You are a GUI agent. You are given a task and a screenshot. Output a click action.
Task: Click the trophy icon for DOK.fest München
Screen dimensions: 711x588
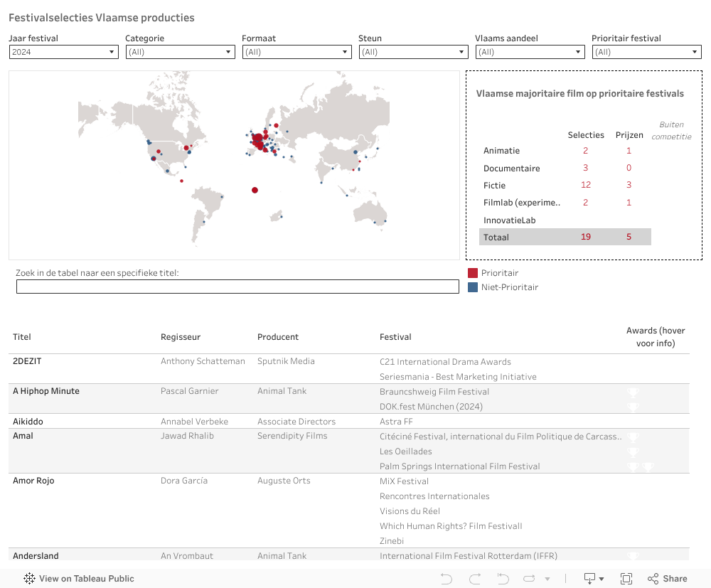[633, 407]
